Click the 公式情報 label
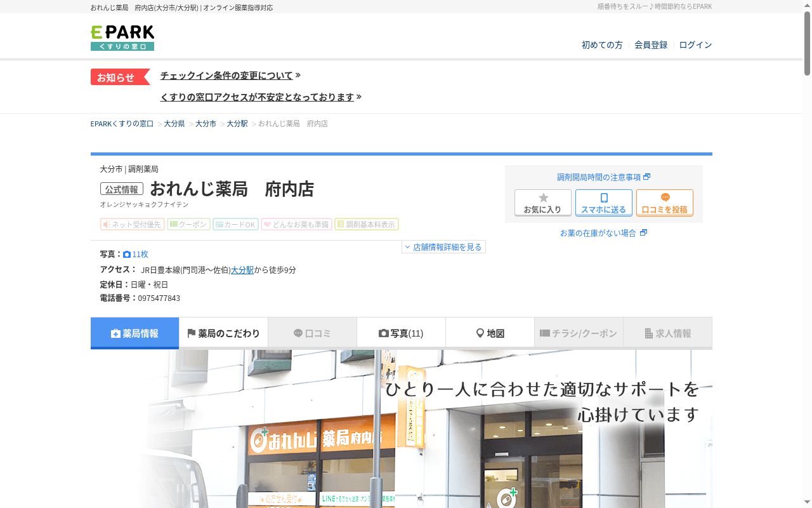812x508 pixels. click(122, 189)
